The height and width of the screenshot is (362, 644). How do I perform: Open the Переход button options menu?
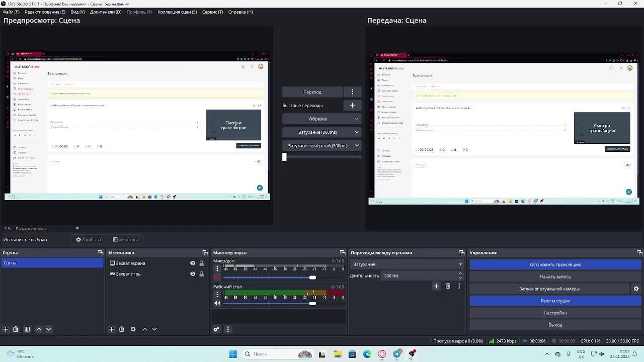pos(352,92)
